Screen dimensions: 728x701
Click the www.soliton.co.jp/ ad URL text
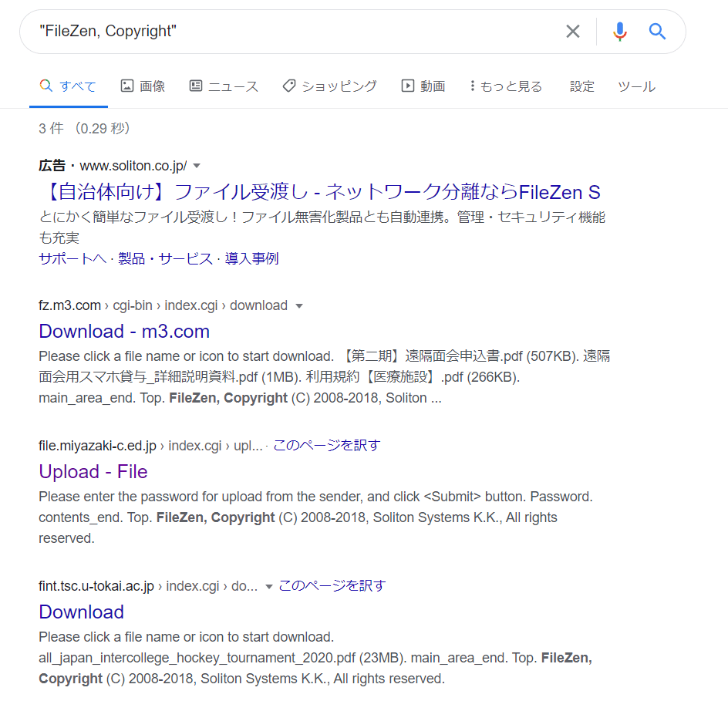133,166
